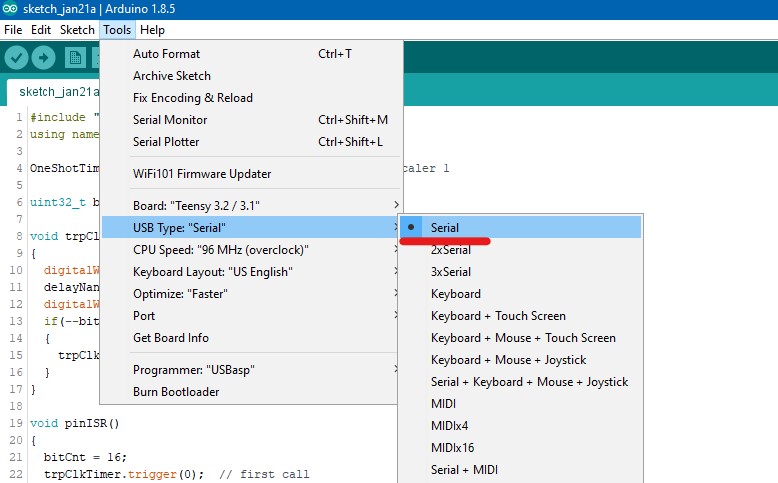Click code line 'void pinISR()'
The image size is (778, 483).
(74, 423)
